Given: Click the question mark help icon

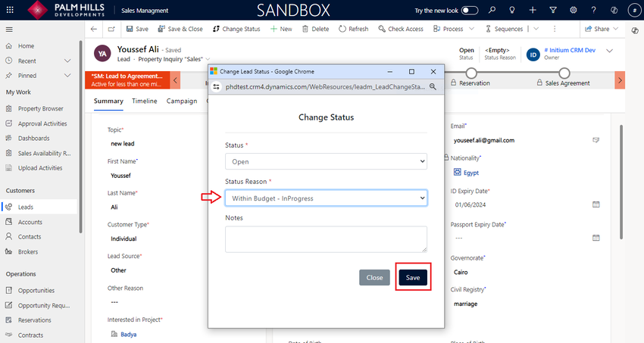Looking at the screenshot, I should 593,10.
